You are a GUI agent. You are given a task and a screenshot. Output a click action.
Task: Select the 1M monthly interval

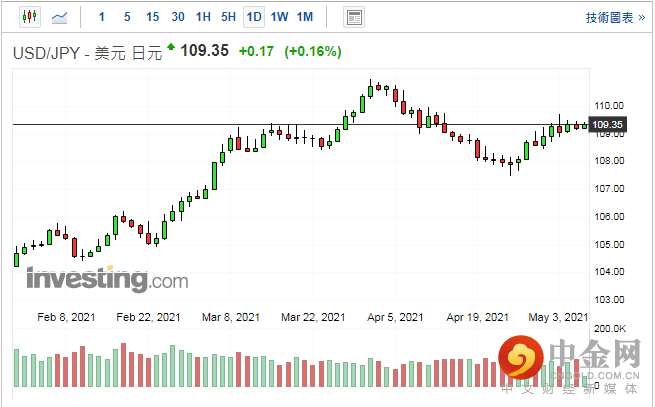tap(305, 17)
